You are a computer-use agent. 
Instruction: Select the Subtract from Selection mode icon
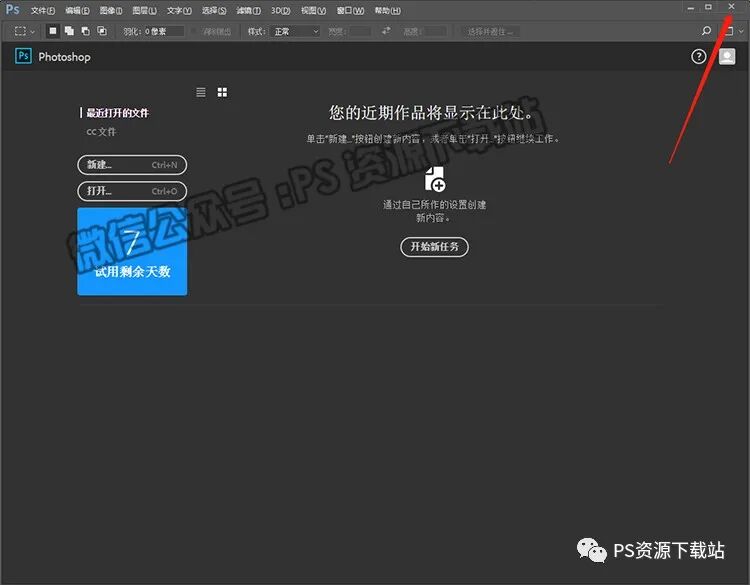click(x=86, y=31)
